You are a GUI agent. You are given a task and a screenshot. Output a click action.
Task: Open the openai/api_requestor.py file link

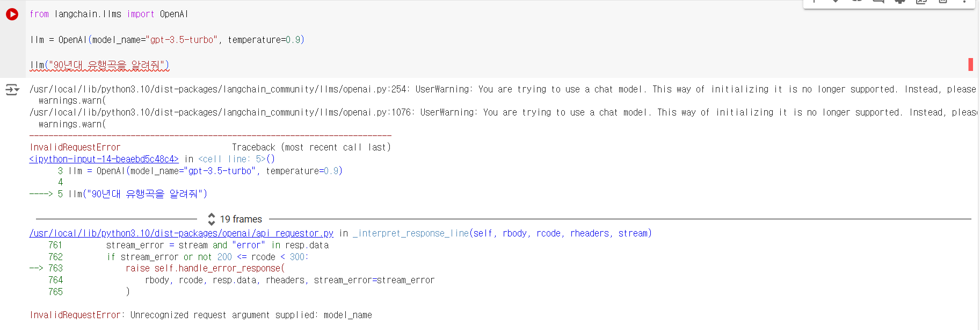coord(182,233)
